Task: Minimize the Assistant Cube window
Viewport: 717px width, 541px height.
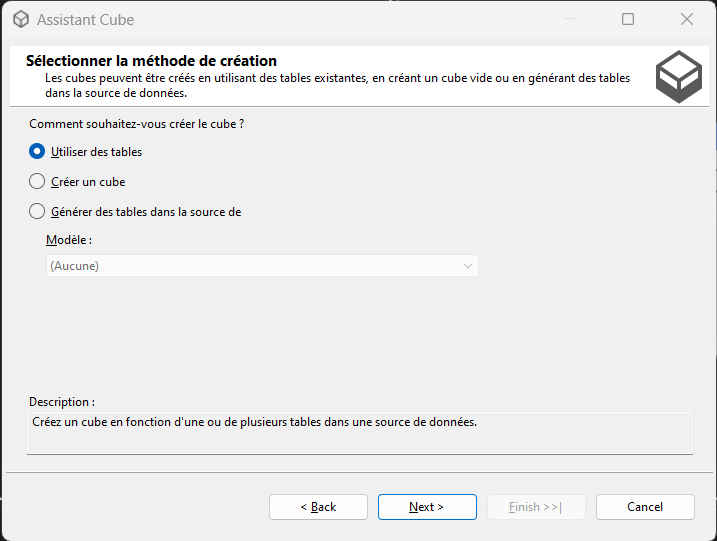Action: [x=570, y=19]
